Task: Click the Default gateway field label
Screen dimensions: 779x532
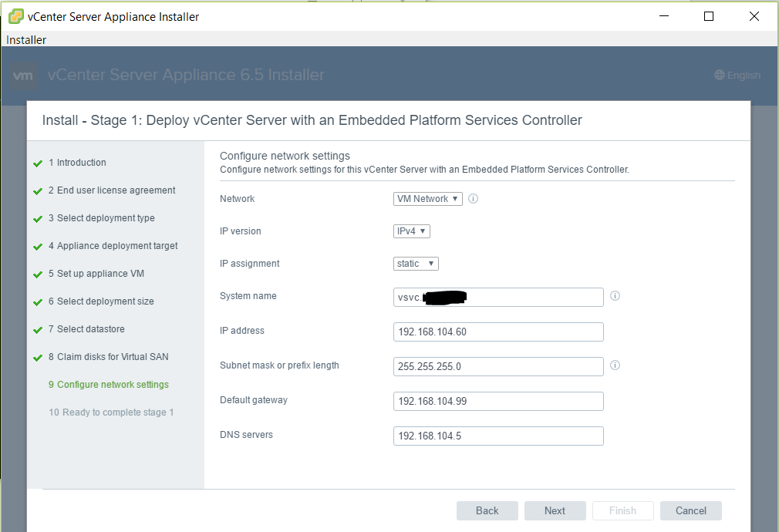Action: 254,400
